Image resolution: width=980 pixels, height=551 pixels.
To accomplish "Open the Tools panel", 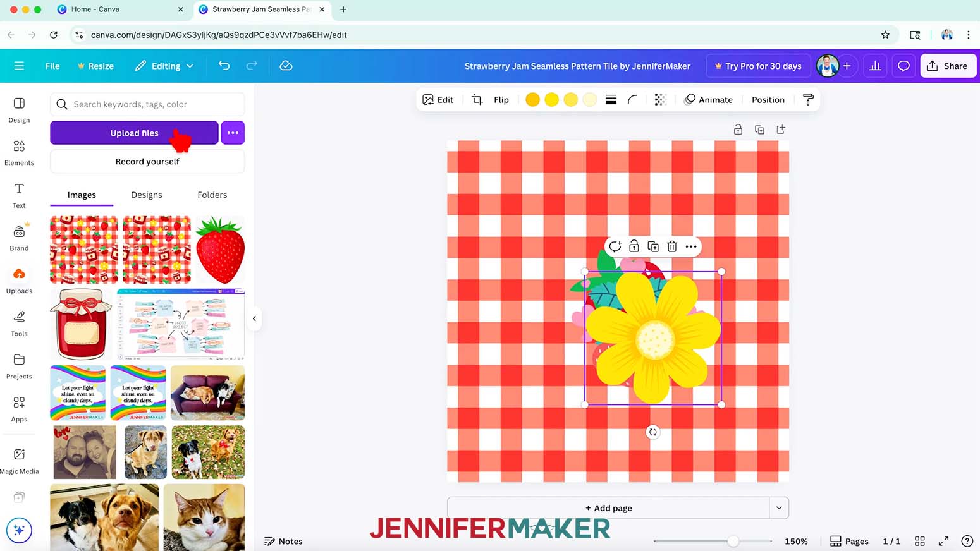I will pyautogui.click(x=19, y=324).
